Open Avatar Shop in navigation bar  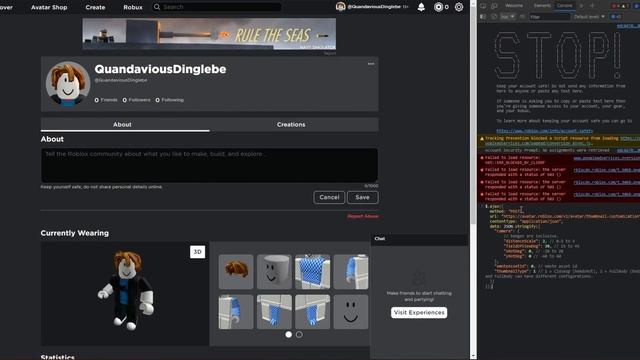[49, 7]
